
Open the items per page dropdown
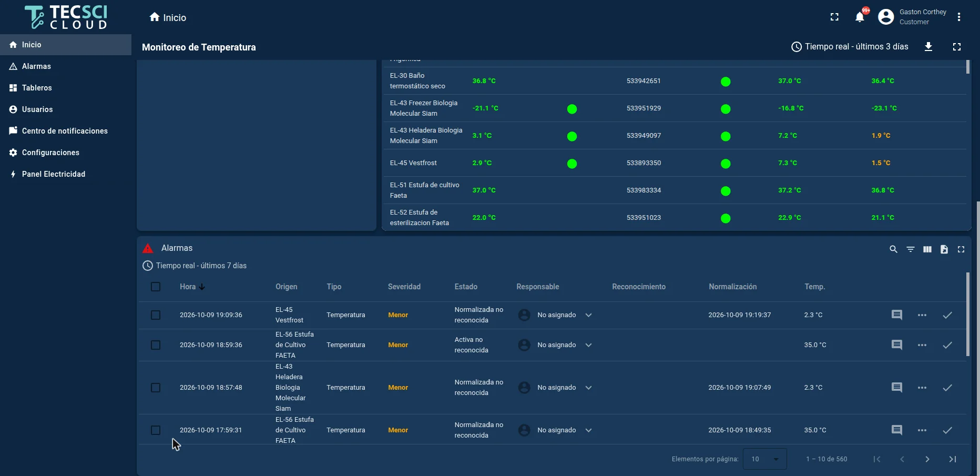764,459
